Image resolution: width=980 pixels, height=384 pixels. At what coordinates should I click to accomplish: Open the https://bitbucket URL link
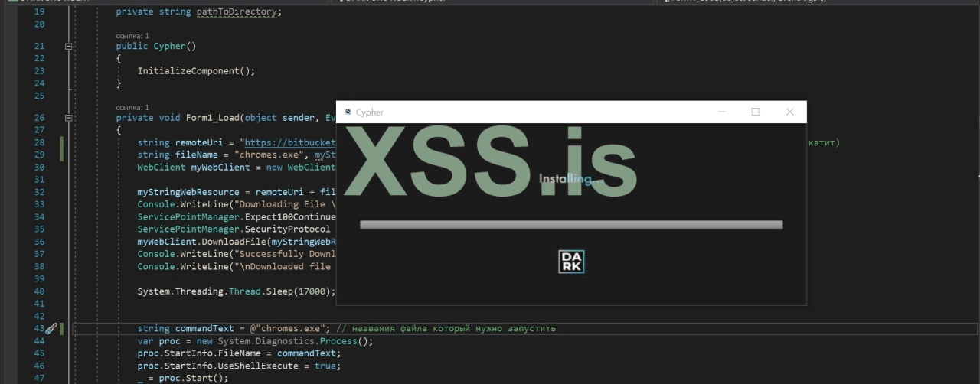point(290,142)
